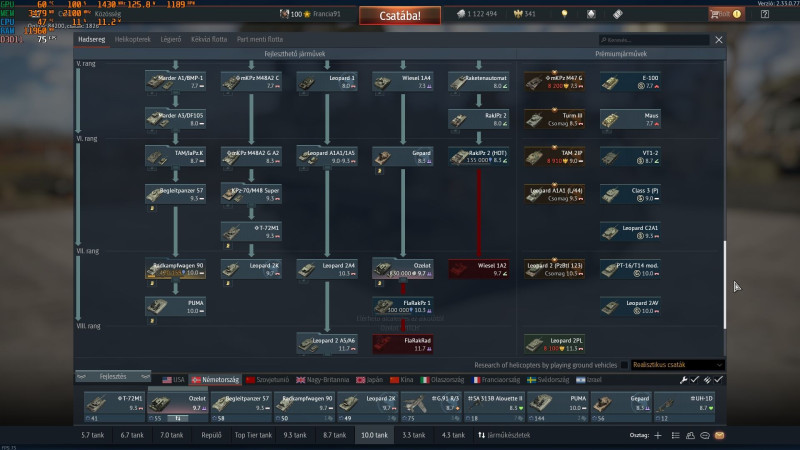
Task: Select the Svédország nation tab
Action: 548,380
